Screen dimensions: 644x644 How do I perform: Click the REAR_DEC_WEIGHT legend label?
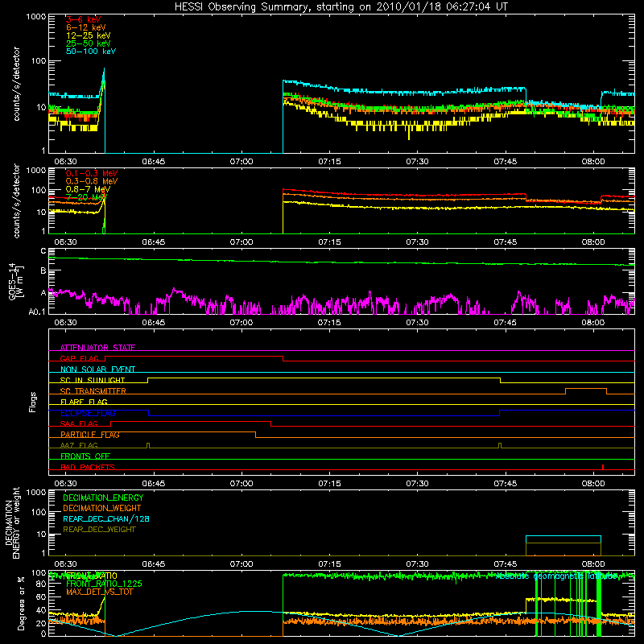point(99,530)
